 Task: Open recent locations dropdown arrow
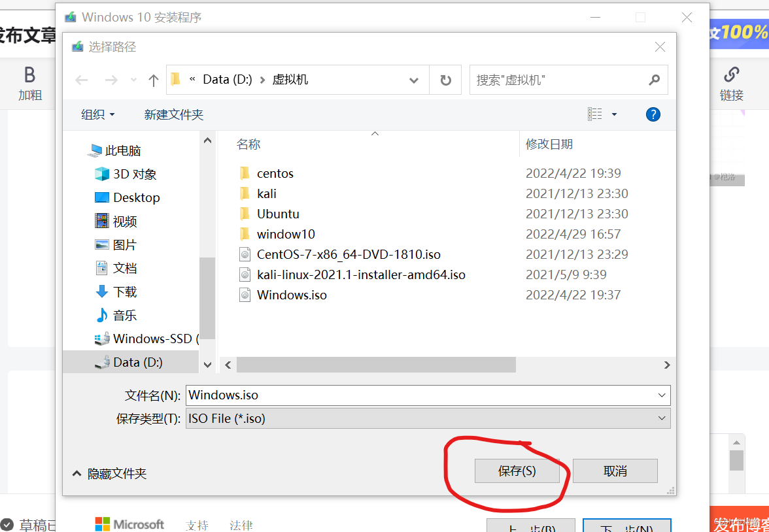[x=133, y=80]
